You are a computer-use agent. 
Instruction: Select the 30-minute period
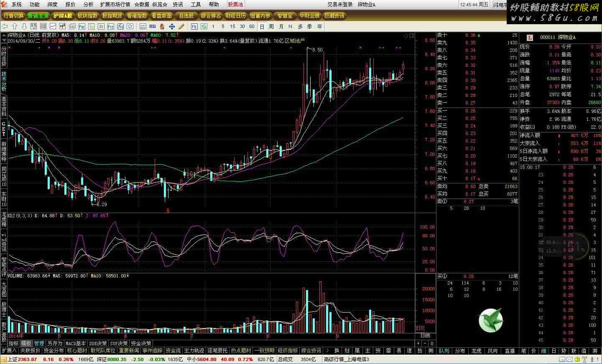[242, 26]
